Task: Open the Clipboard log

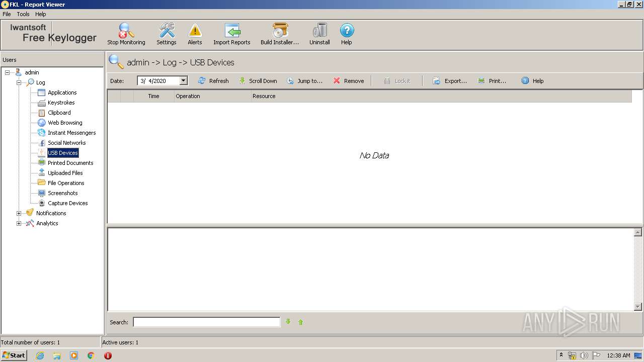Action: point(59,113)
